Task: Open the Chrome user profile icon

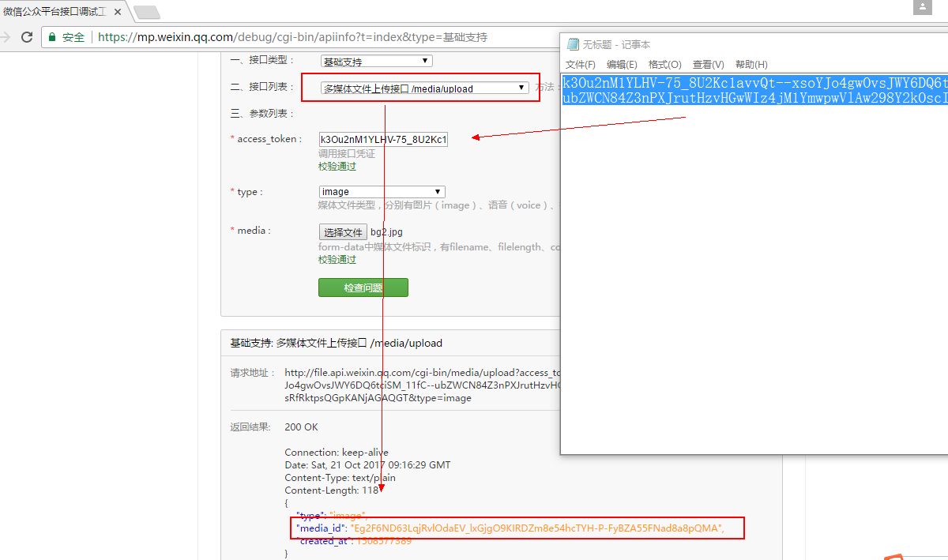Action: click(x=922, y=6)
